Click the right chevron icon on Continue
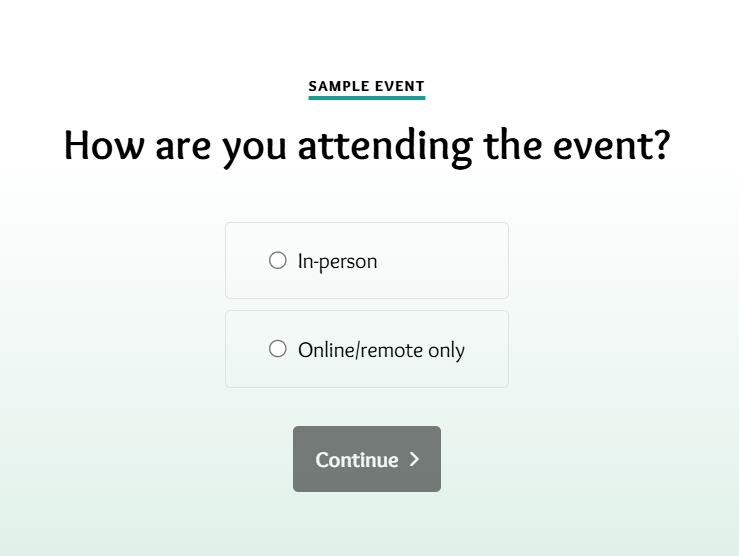 tap(414, 459)
